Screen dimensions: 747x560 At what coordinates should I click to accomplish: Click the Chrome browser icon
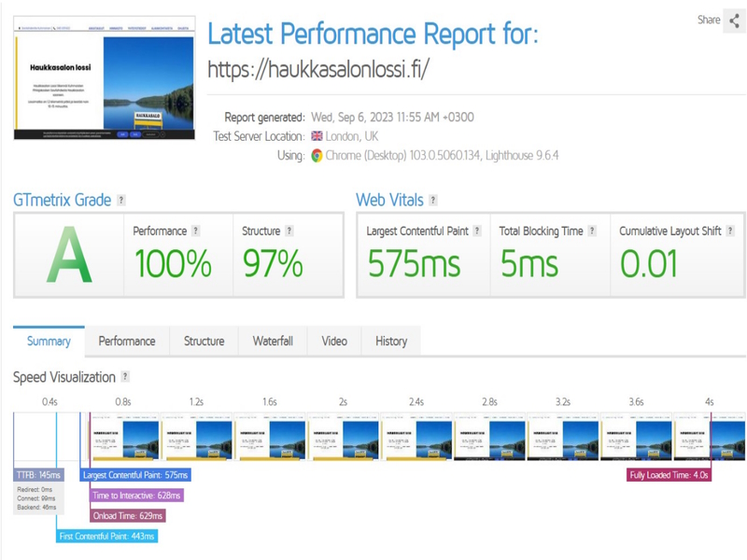click(x=317, y=156)
